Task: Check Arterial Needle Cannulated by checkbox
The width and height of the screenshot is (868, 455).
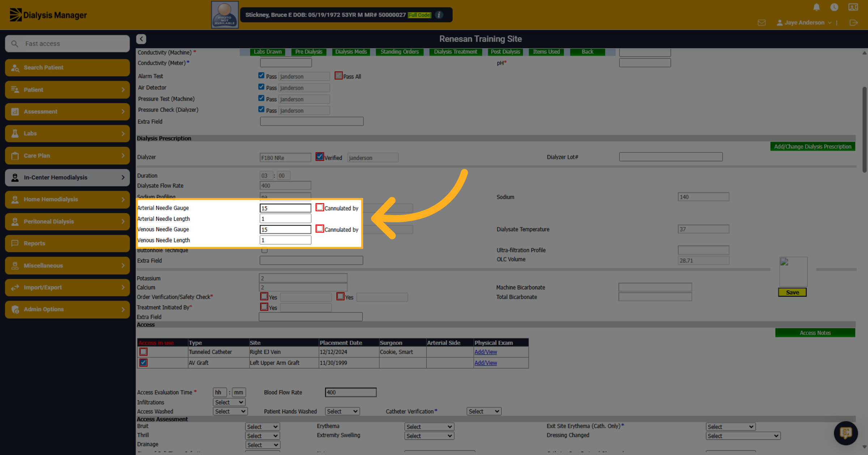Action: [319, 207]
